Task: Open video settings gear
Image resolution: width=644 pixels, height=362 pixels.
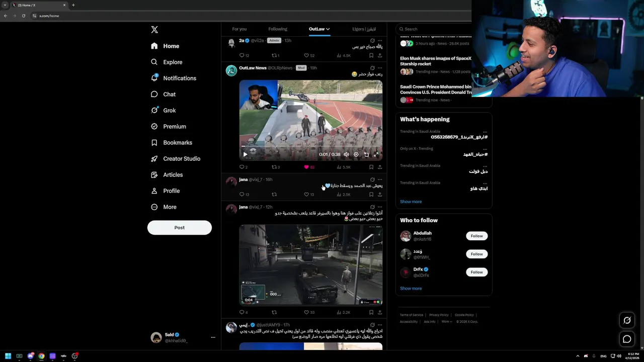Action: tap(356, 154)
